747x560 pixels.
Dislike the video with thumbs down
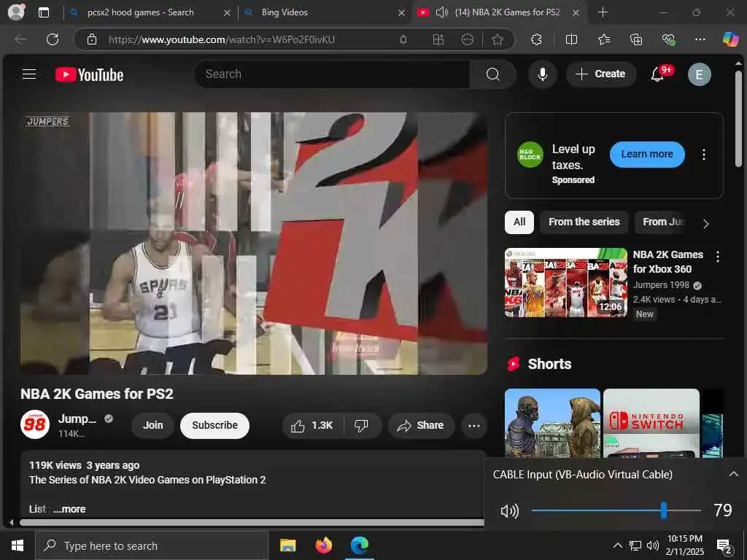(361, 425)
